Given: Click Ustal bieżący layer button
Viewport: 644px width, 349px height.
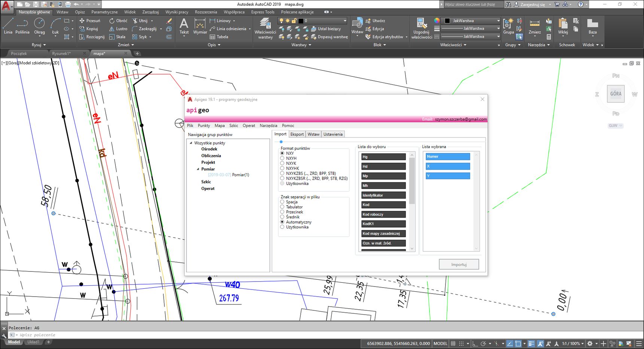Looking at the screenshot, I should 325,29.
